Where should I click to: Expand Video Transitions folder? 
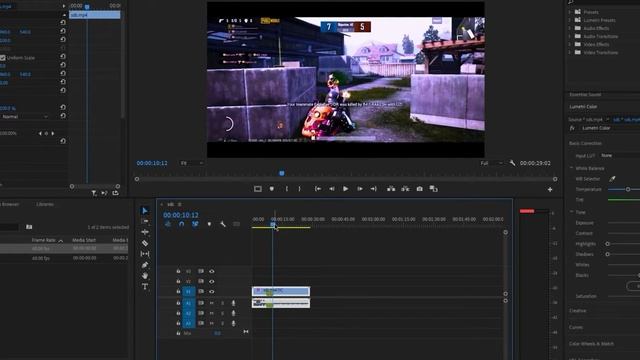point(570,52)
